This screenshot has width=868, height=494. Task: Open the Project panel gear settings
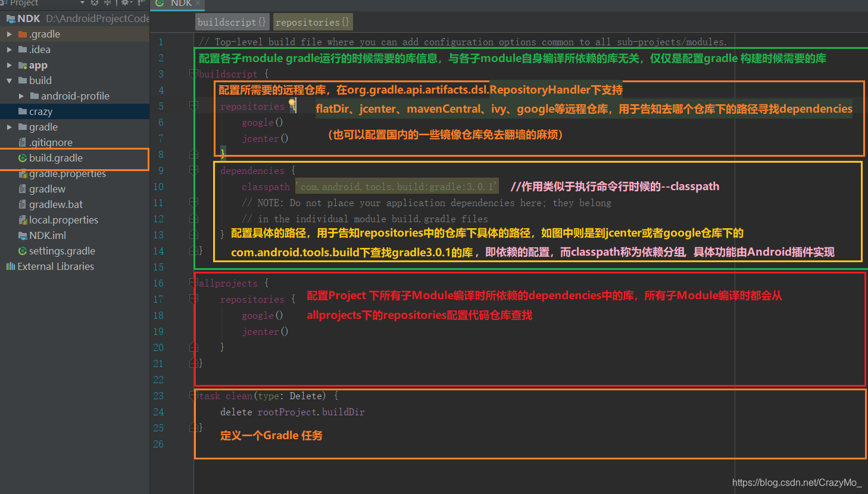[125, 2]
